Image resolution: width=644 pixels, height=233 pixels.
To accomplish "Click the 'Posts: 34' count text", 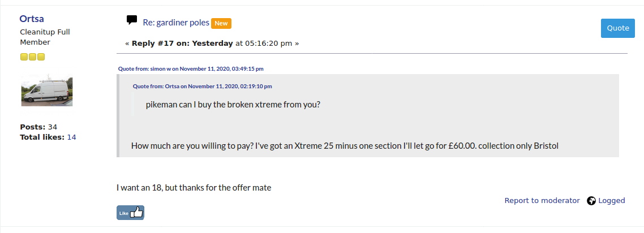I will pos(38,127).
